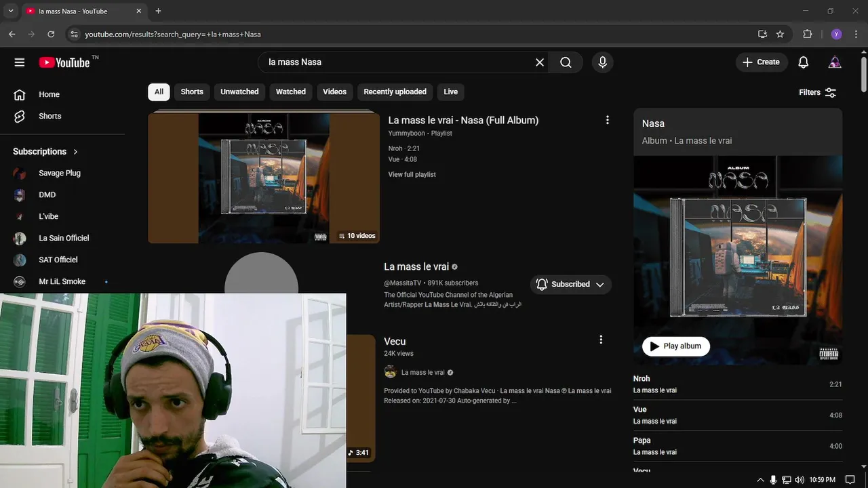Reload the page
This screenshot has width=868, height=488.
click(51, 34)
